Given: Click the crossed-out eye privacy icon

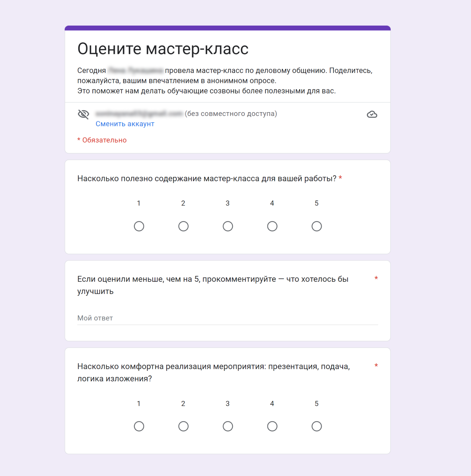Looking at the screenshot, I should [x=83, y=114].
